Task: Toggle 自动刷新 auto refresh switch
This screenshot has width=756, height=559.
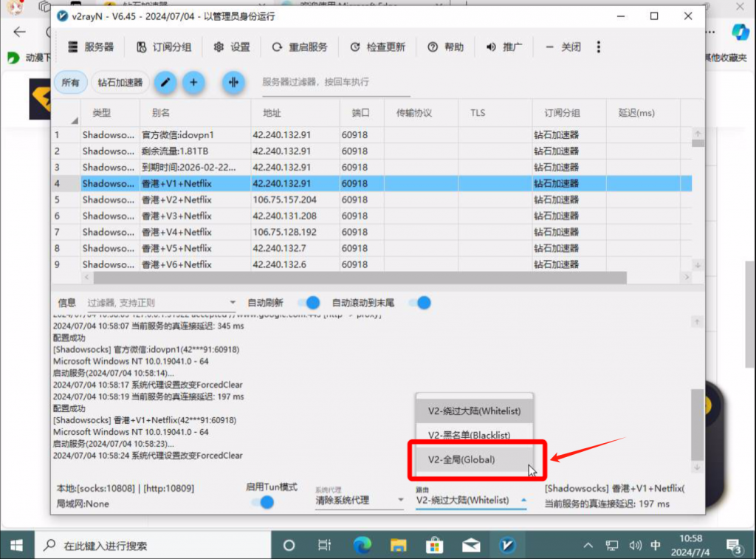Action: tap(309, 303)
